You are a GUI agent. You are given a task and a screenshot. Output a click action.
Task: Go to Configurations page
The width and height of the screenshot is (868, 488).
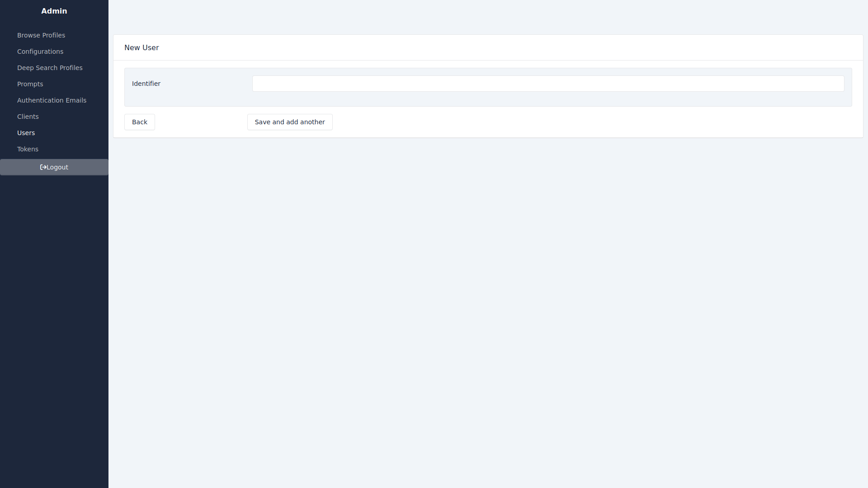[40, 52]
